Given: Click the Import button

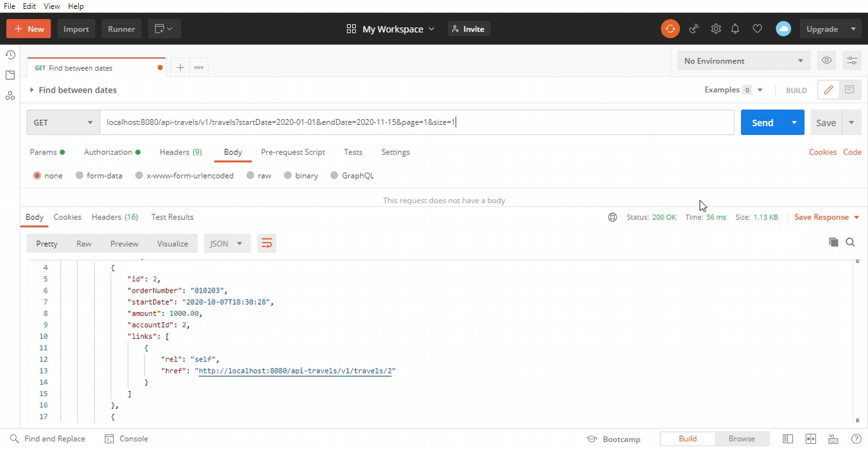Looking at the screenshot, I should point(76,29).
